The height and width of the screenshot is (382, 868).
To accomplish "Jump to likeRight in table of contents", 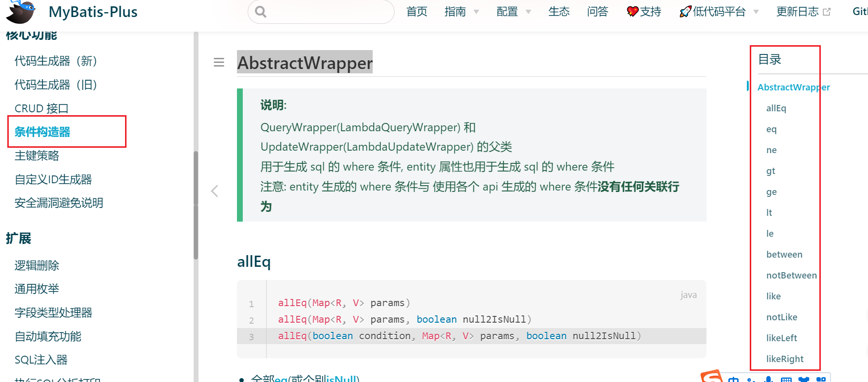I will click(785, 359).
